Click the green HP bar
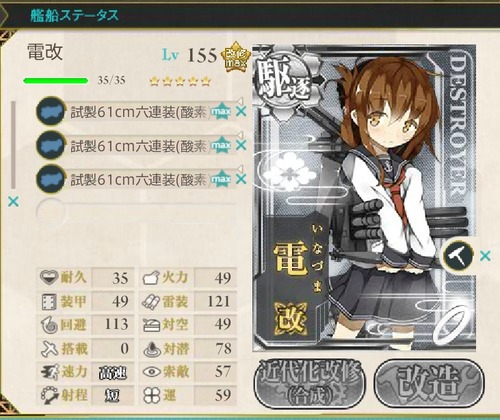Viewport: 500px width, 420px height. (56, 81)
